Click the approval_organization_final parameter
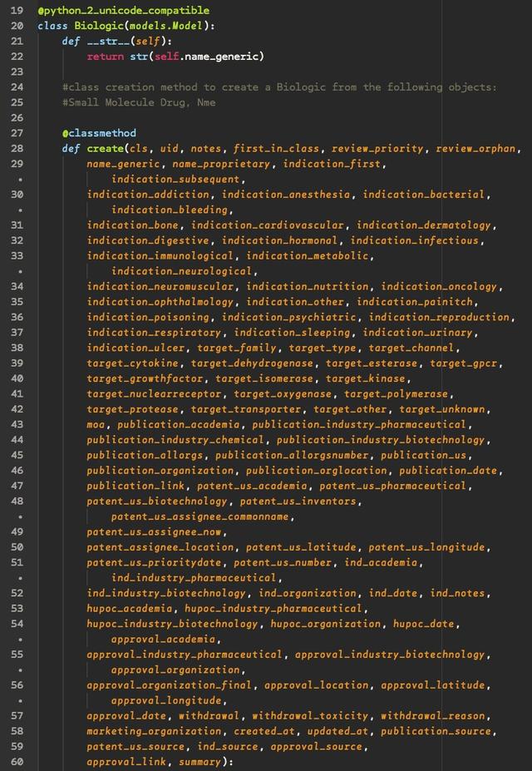 [170, 685]
